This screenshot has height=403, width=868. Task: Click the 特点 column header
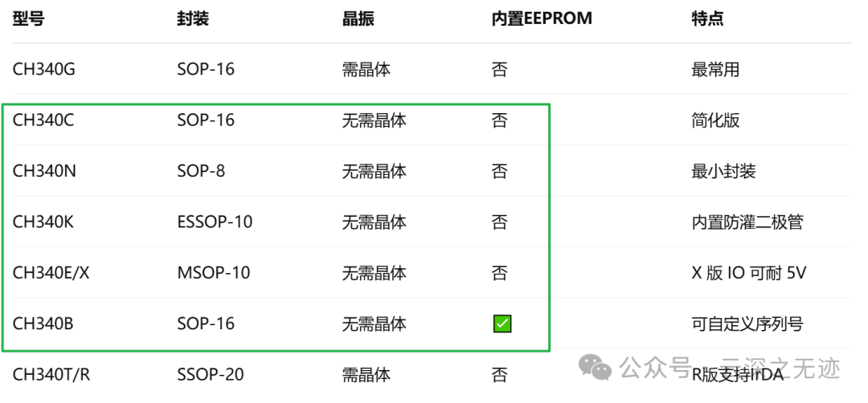coord(707,18)
